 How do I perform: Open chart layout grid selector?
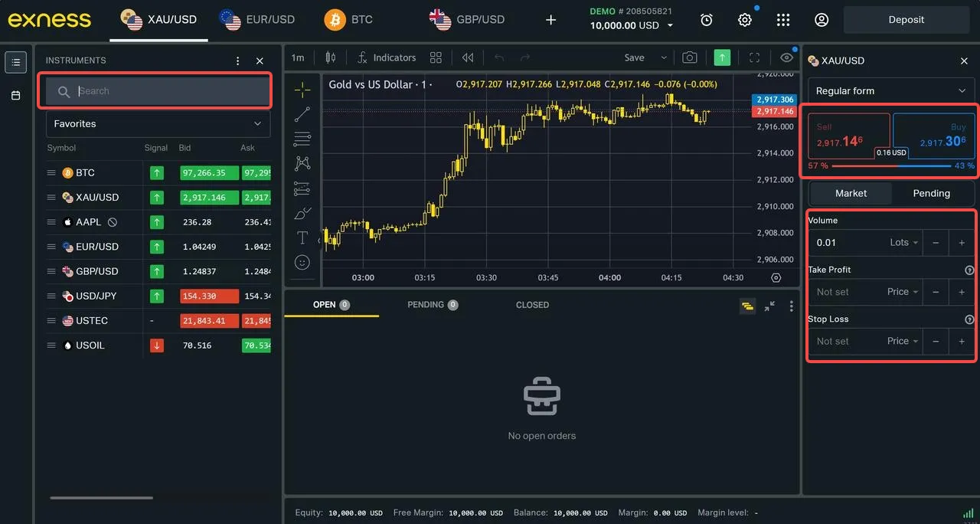point(436,57)
